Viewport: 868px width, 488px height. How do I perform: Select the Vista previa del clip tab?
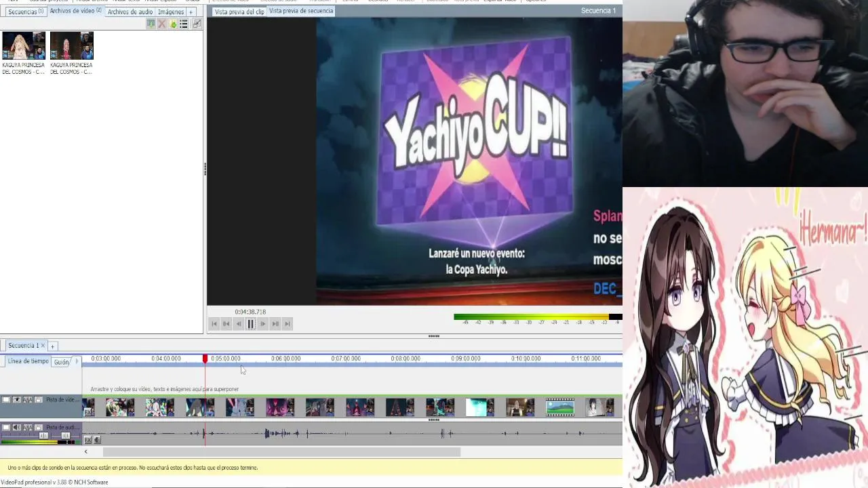[x=239, y=12]
